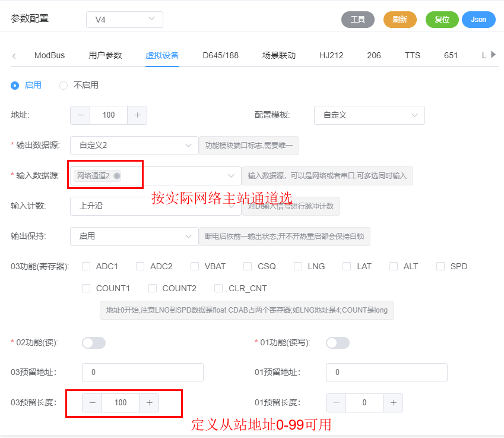Click the orange 刷新 refresh button

[400, 20]
